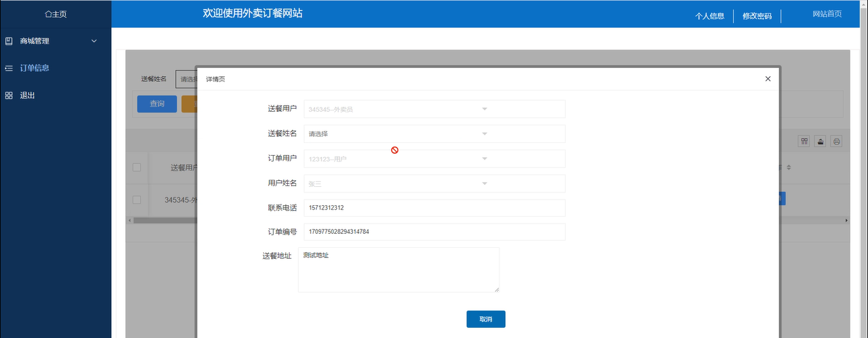
Task: Click the 送餐用户 column header
Action: pos(184,168)
